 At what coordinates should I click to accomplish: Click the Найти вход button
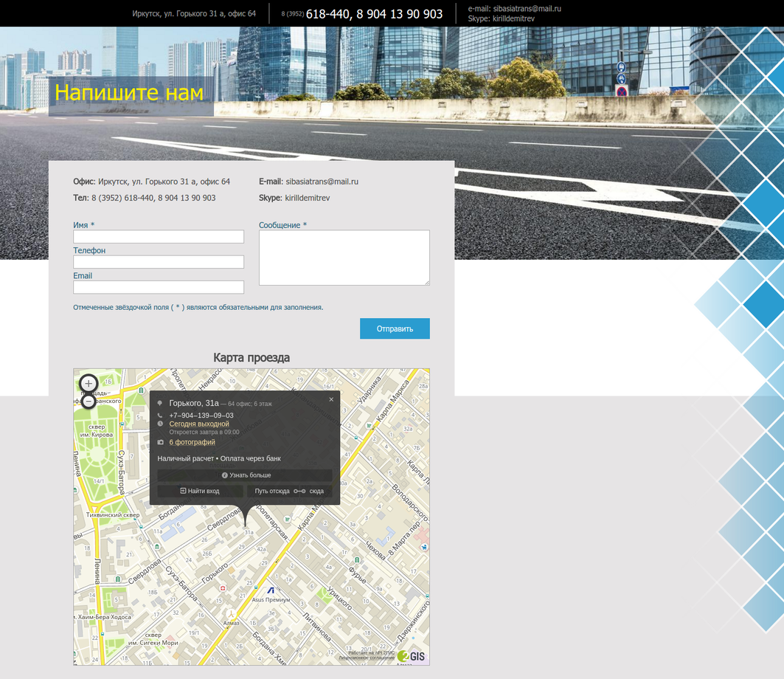[200, 492]
